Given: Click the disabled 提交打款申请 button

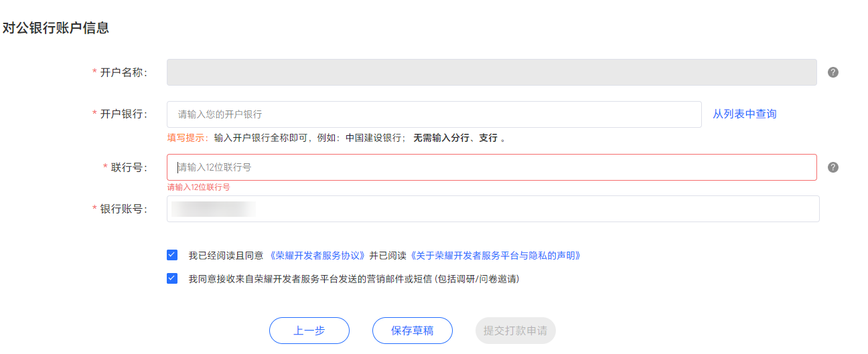Looking at the screenshot, I should tap(516, 331).
